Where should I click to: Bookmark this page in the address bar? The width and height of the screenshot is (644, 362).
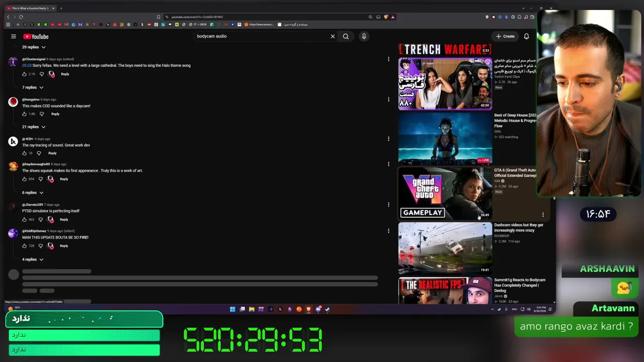pyautogui.click(x=158, y=17)
